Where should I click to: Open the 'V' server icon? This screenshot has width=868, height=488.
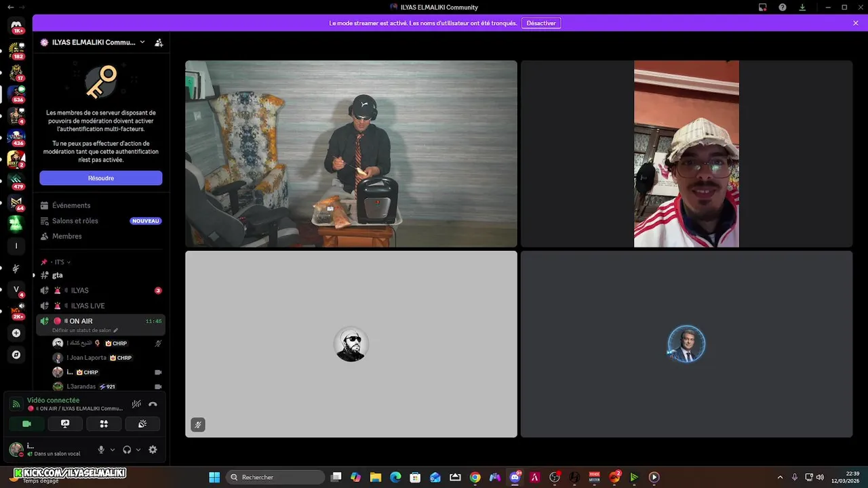pos(16,289)
